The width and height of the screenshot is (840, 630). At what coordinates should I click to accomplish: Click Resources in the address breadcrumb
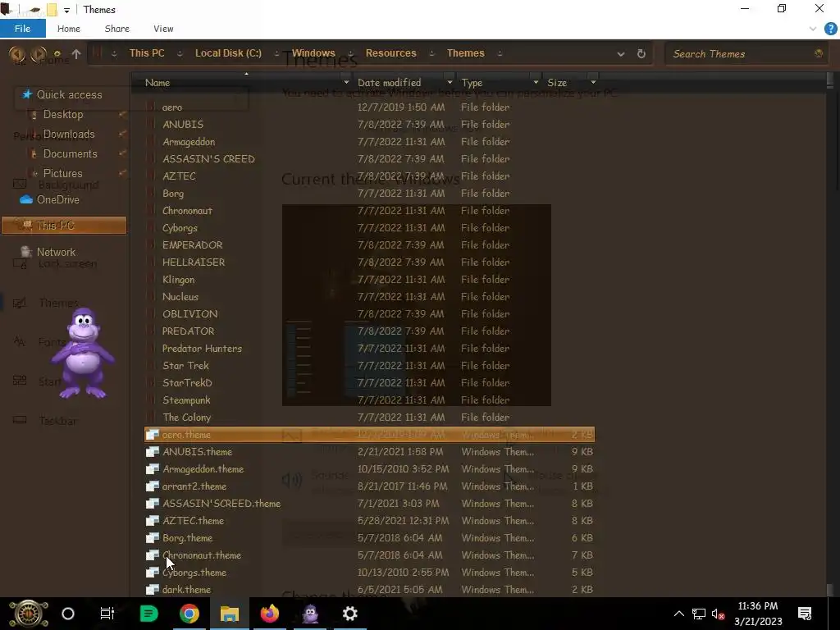[x=391, y=53]
